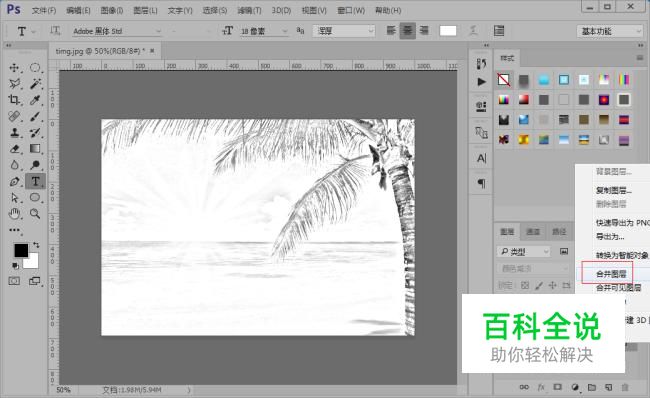Viewport: 650px width, 398px height.
Task: Choose 合并图层 from context menu
Action: (611, 274)
